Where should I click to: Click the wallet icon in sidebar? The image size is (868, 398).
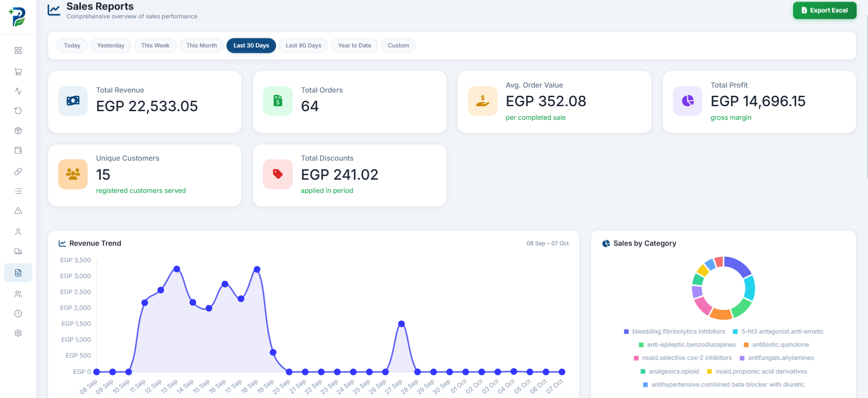[18, 150]
